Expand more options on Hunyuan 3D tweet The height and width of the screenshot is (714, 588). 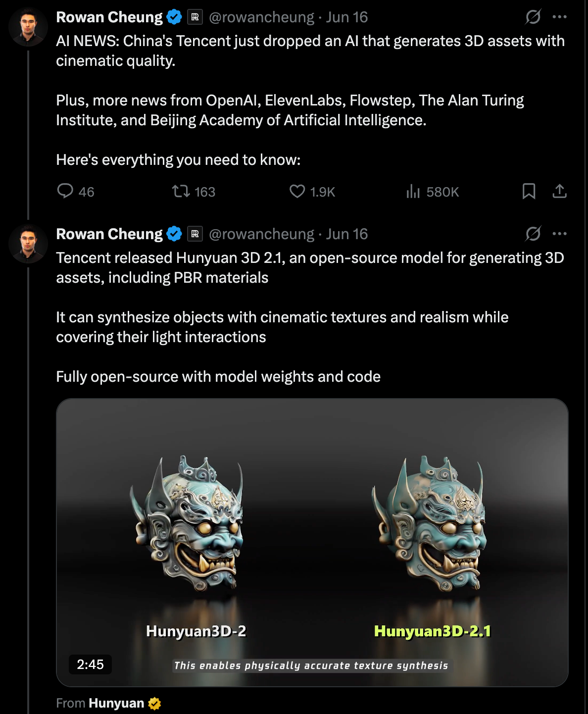point(559,234)
